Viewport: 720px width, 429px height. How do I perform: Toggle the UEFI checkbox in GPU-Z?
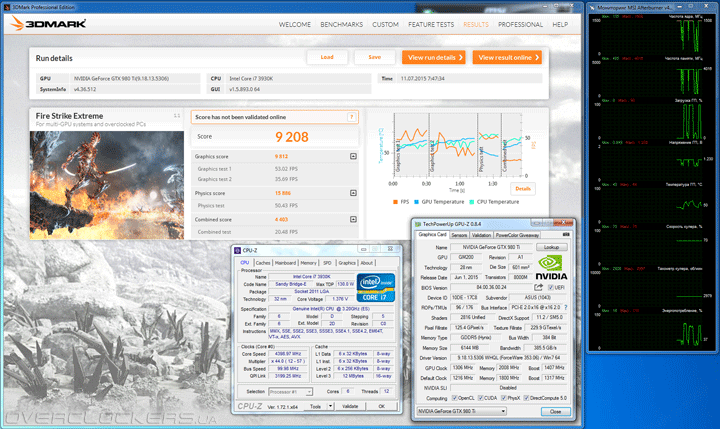551,288
